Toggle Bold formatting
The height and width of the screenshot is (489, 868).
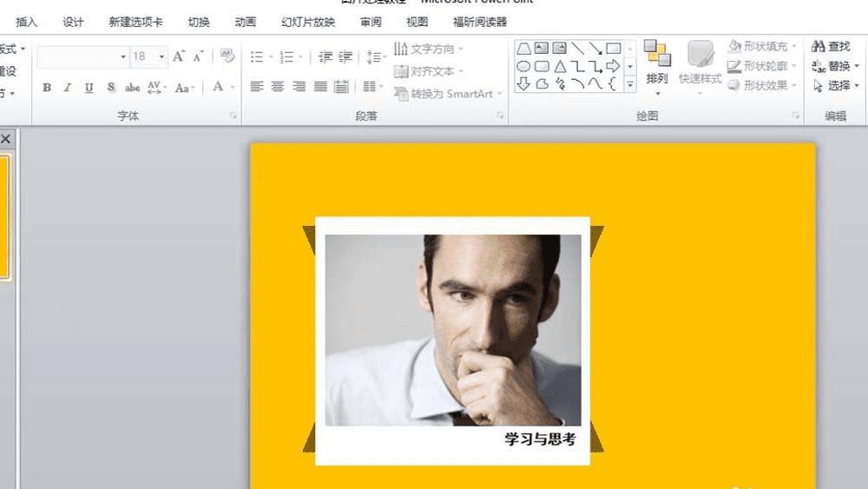(47, 88)
